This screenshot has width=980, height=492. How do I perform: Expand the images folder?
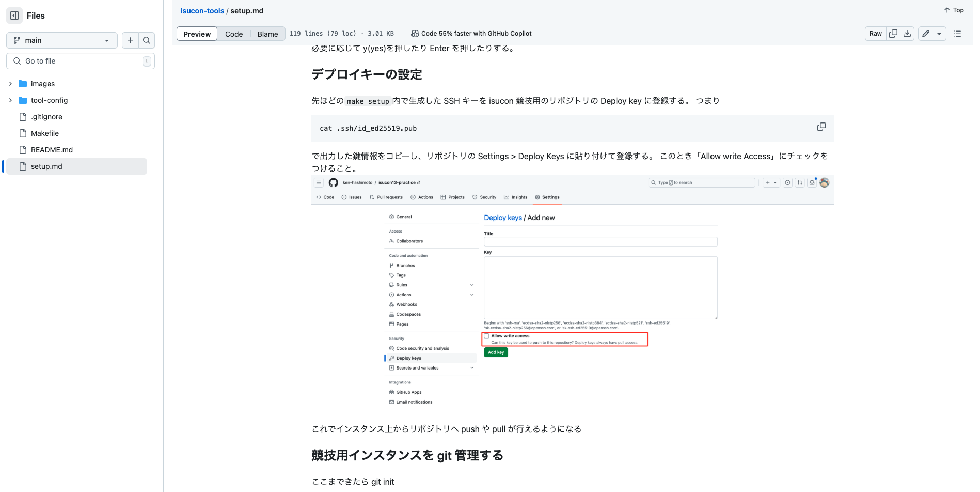point(10,83)
